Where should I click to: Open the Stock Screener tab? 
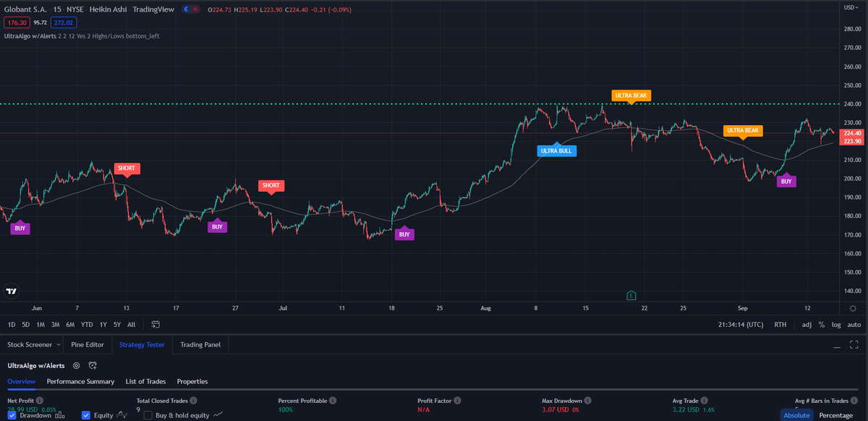coord(30,344)
